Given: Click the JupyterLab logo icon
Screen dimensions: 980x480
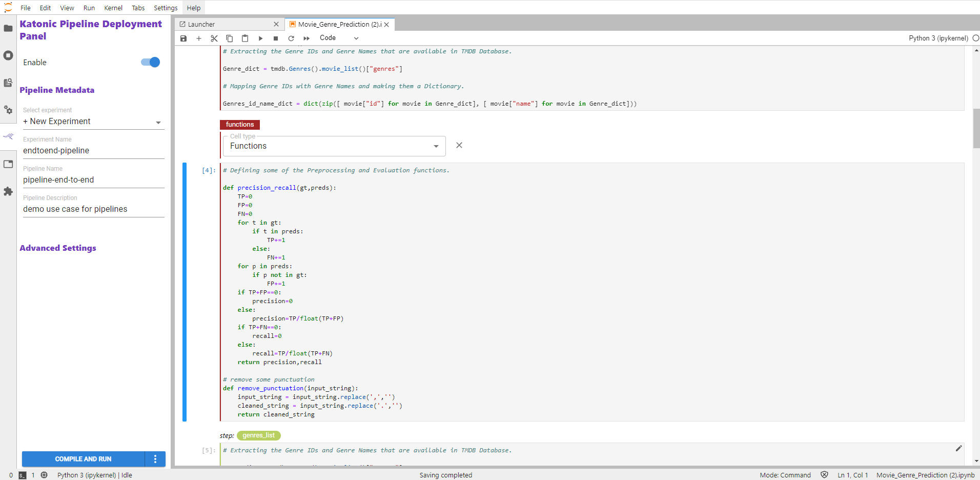Looking at the screenshot, I should (8, 7).
